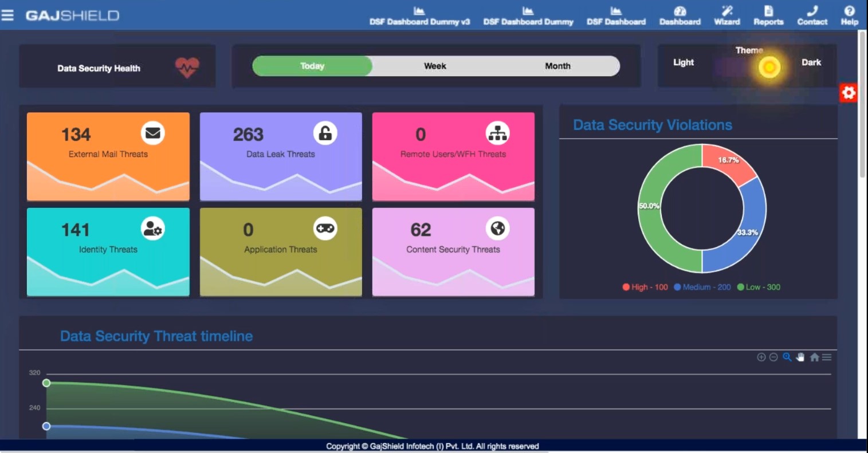Open Reports section
Viewport: 868px width, 453px height.
[768, 16]
